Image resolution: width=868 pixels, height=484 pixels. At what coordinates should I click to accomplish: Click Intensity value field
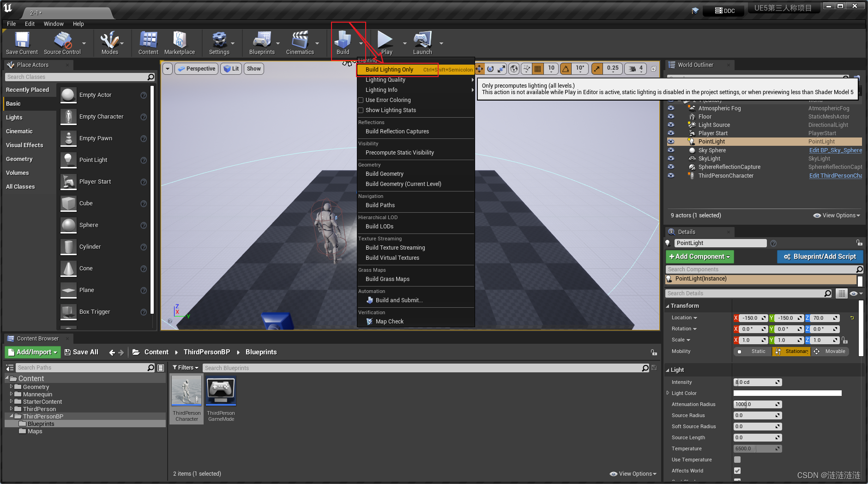click(757, 382)
